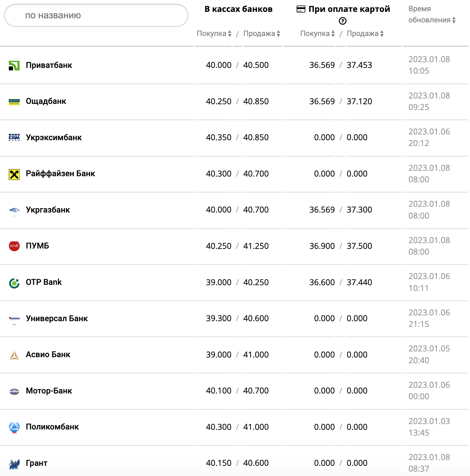Click the Поликомбанк blue triangle logo
The image size is (470, 476).
click(14, 427)
